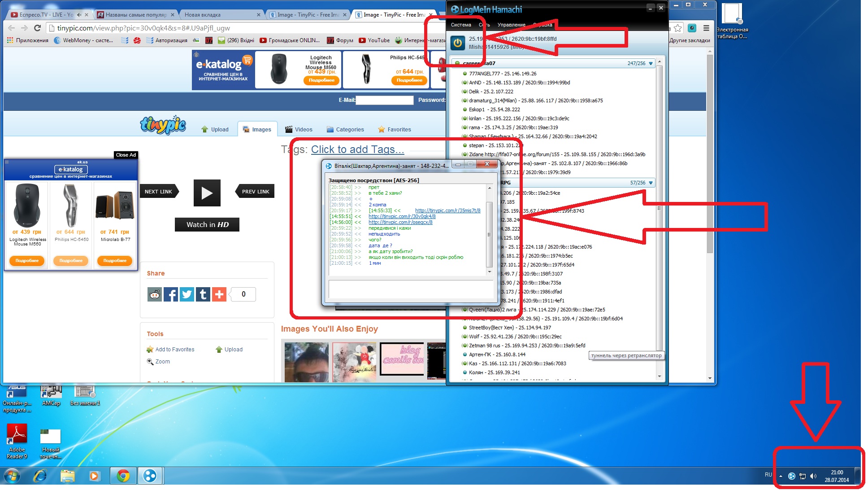Share on Twitter icon
The image size is (868, 490).
(187, 294)
